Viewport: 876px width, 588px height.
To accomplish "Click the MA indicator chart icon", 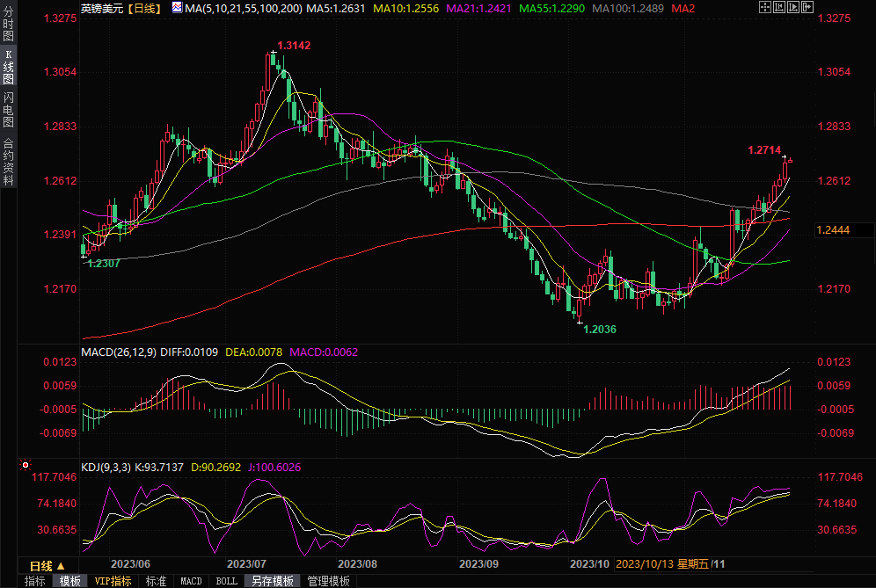I will (177, 8).
